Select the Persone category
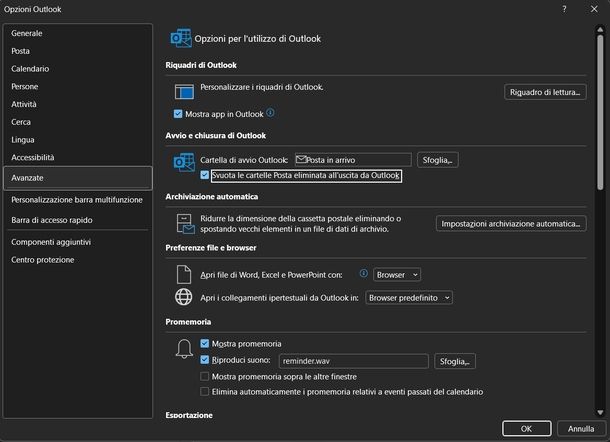The width and height of the screenshot is (610, 442). (77, 86)
